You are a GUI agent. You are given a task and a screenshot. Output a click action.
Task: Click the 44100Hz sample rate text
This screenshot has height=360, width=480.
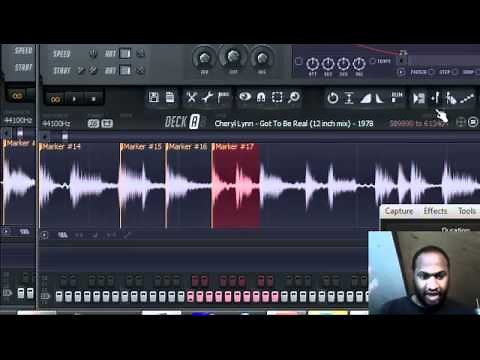coord(56,124)
